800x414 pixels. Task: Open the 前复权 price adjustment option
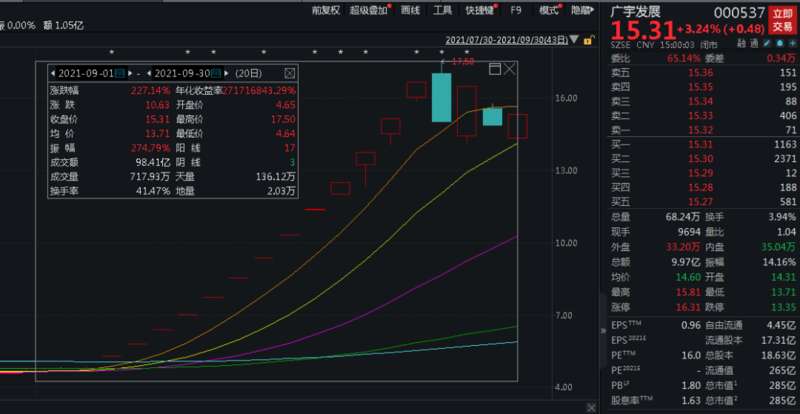tap(326, 10)
